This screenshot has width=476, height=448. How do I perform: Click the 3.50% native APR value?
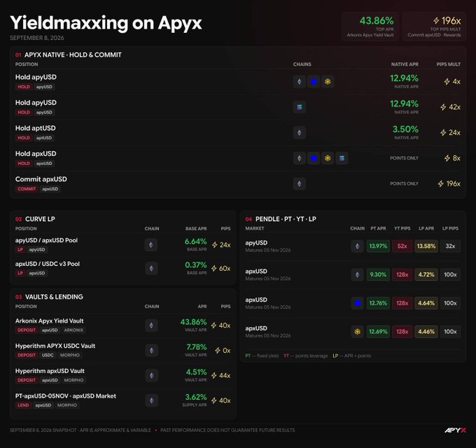[x=405, y=129]
